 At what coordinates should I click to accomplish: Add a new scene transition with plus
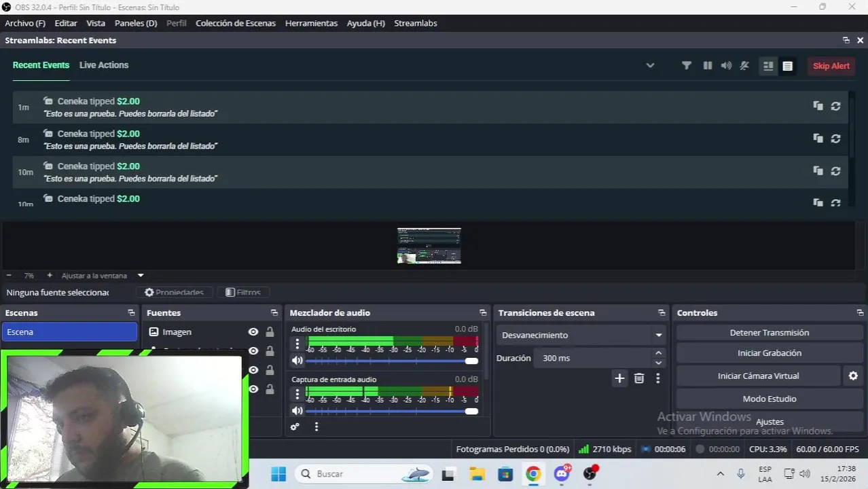coord(619,379)
